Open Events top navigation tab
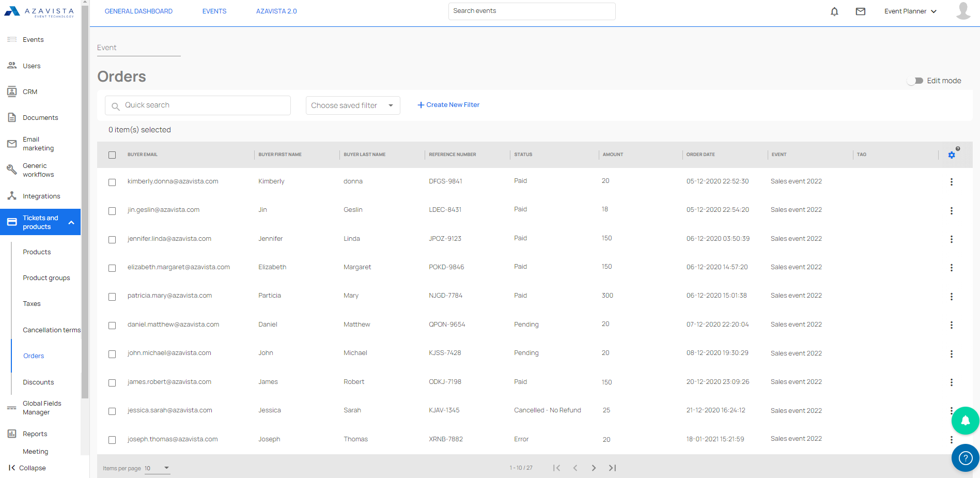 click(x=214, y=11)
